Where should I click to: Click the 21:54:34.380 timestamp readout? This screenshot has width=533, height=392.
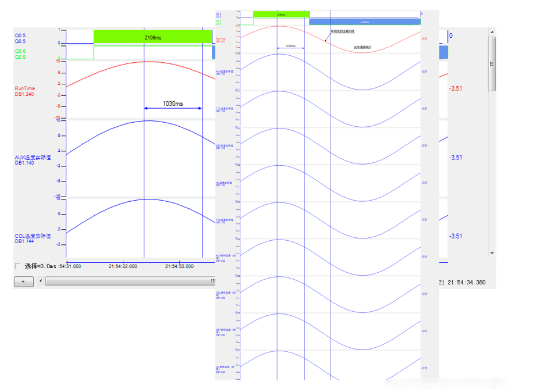point(467,282)
